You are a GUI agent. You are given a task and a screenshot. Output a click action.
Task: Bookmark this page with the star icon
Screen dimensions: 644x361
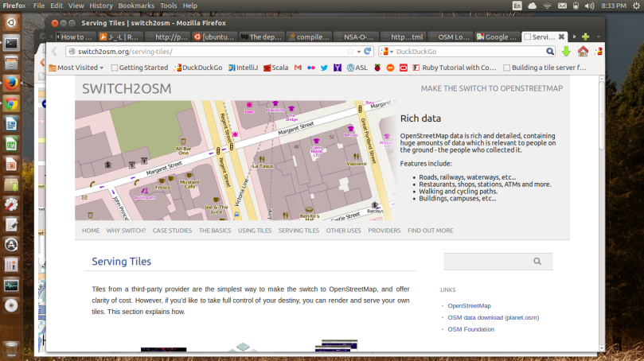(x=350, y=51)
